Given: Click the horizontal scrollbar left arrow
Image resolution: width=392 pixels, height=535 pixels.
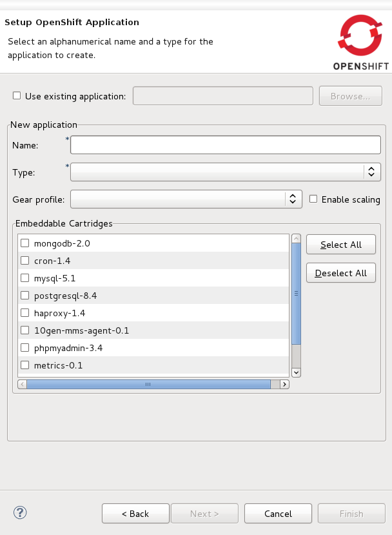Looking at the screenshot, I should [22, 384].
